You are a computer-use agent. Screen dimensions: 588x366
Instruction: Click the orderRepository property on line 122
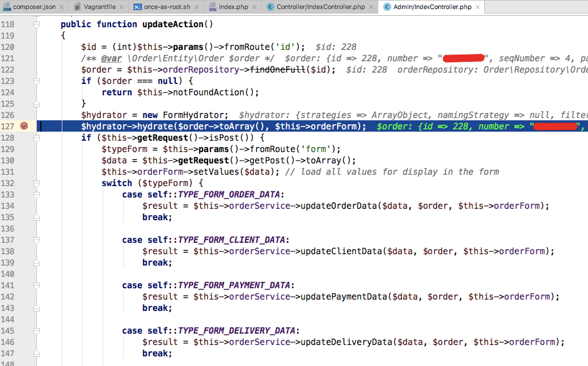click(201, 70)
